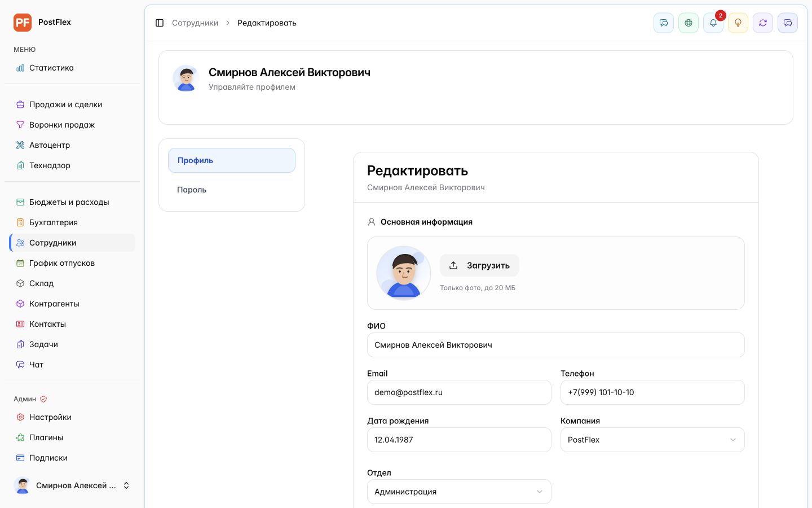This screenshot has height=508, width=812.
Task: Switch to the Профиль tab
Action: click(x=232, y=160)
